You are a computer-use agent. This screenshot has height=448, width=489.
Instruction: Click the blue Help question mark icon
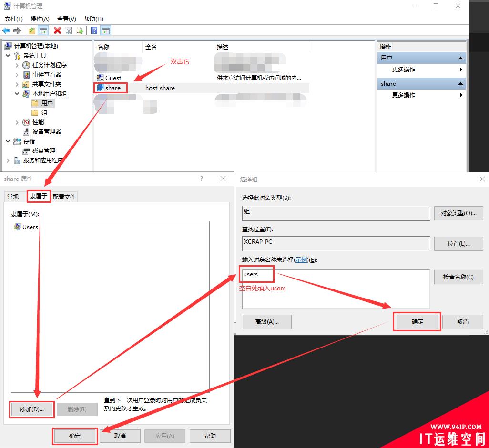click(94, 30)
